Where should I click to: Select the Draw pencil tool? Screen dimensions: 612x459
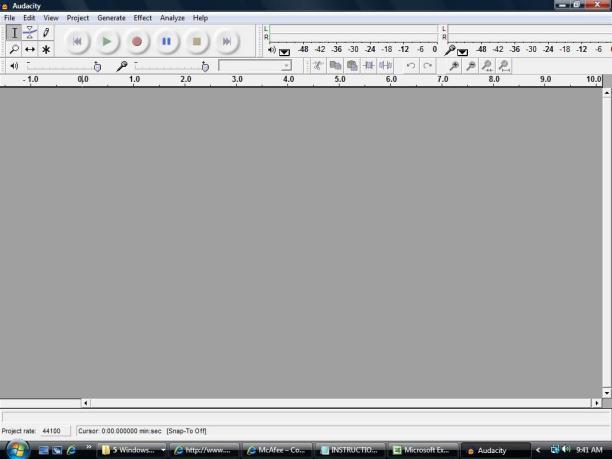click(46, 33)
